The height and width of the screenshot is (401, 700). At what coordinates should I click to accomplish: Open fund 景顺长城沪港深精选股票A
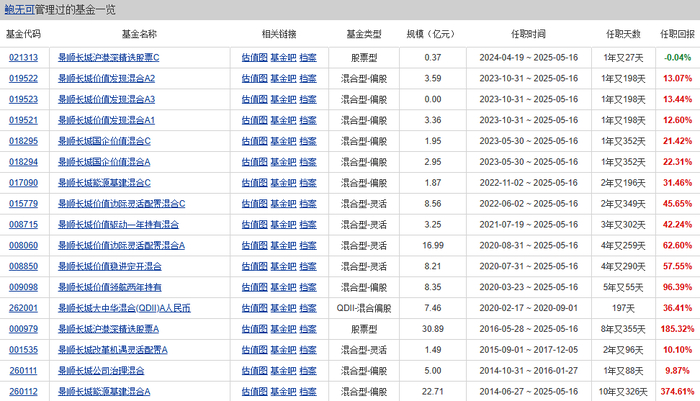click(x=108, y=329)
